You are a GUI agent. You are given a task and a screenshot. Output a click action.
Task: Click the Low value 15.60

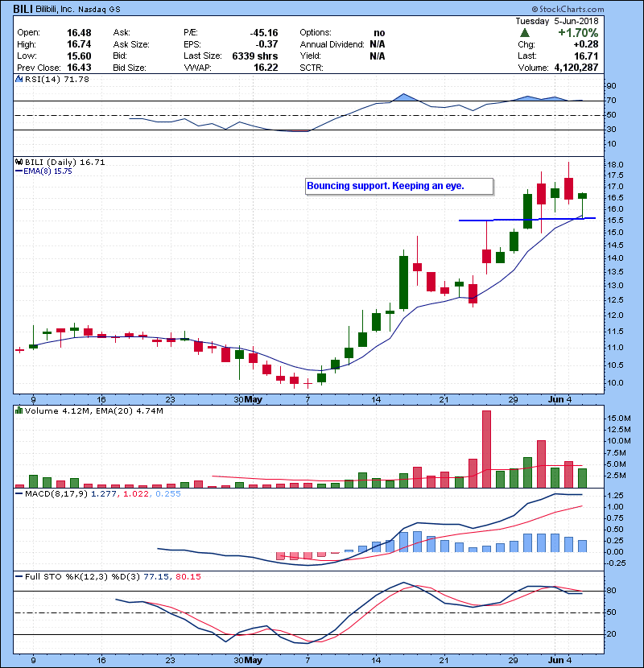(x=79, y=56)
